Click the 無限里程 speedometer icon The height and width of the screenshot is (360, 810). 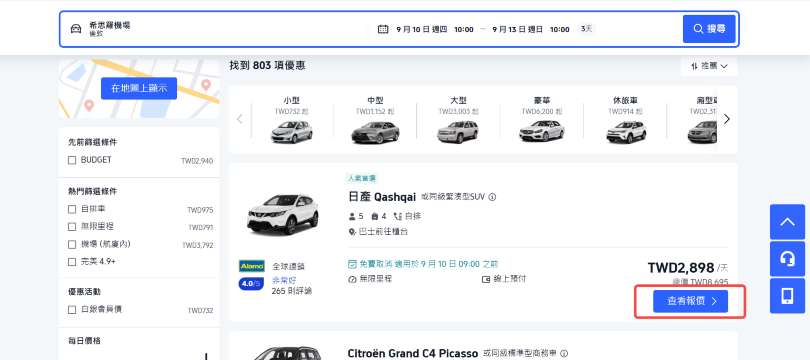pos(352,279)
